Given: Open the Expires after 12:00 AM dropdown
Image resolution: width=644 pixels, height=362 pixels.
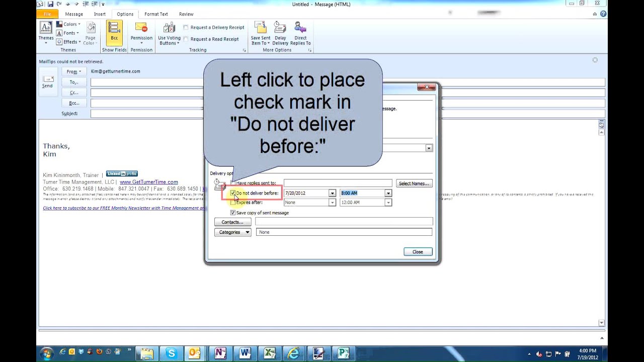Looking at the screenshot, I should pos(388,203).
